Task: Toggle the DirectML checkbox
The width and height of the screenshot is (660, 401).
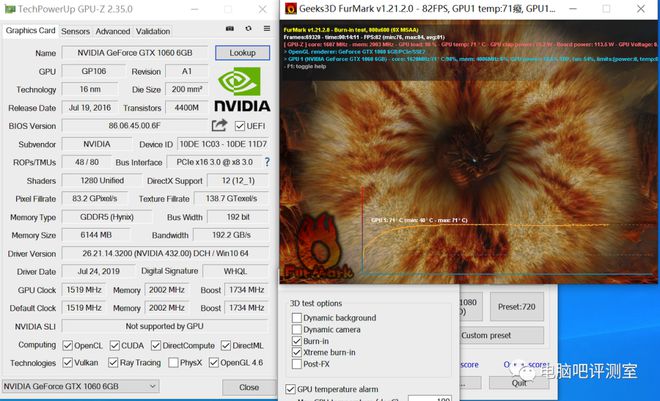Action: click(x=226, y=345)
